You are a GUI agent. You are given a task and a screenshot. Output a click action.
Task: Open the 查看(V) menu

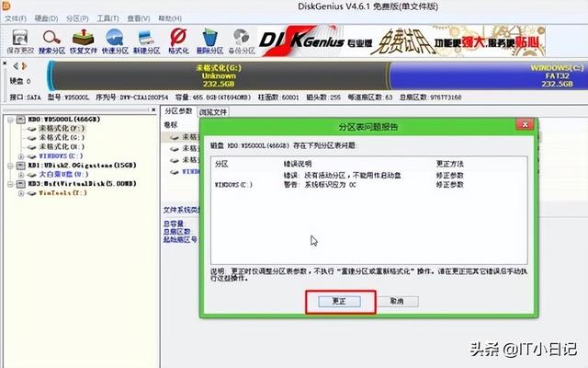tap(139, 18)
